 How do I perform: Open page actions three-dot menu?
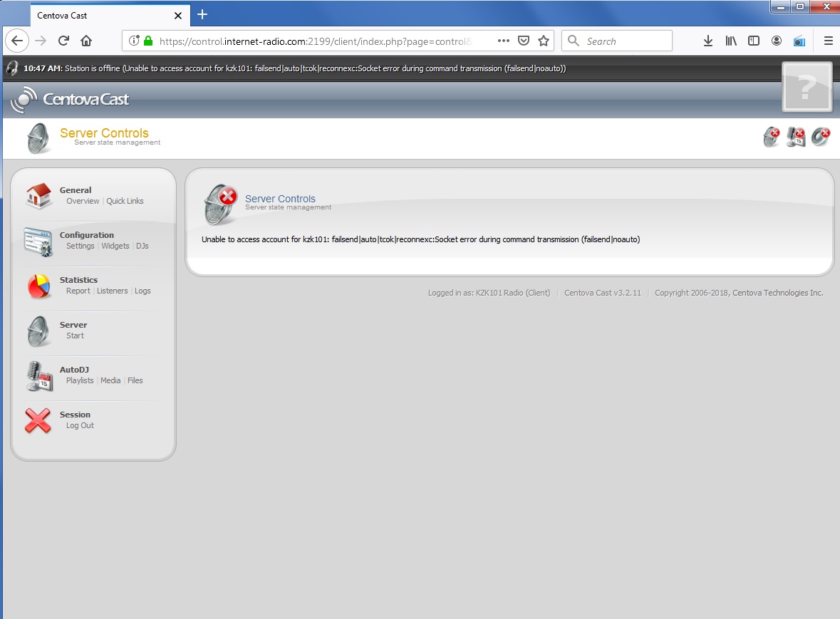[x=503, y=41]
